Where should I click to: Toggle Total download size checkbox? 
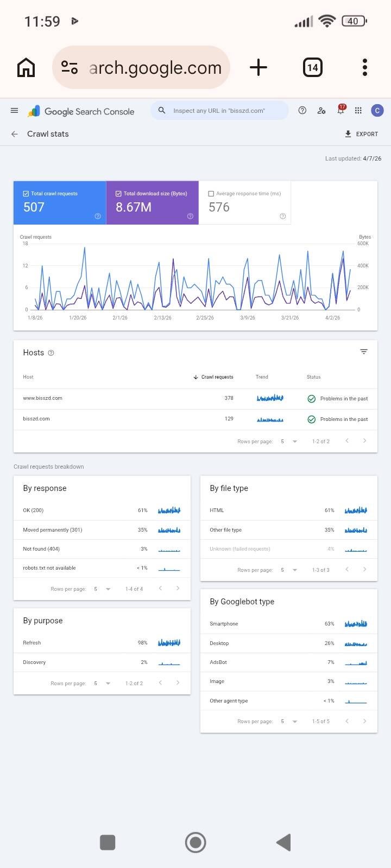(x=118, y=194)
